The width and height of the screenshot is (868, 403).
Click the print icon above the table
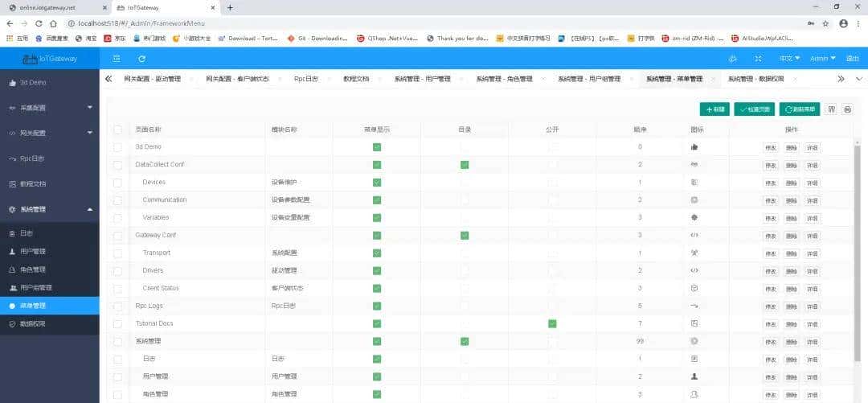click(x=848, y=109)
